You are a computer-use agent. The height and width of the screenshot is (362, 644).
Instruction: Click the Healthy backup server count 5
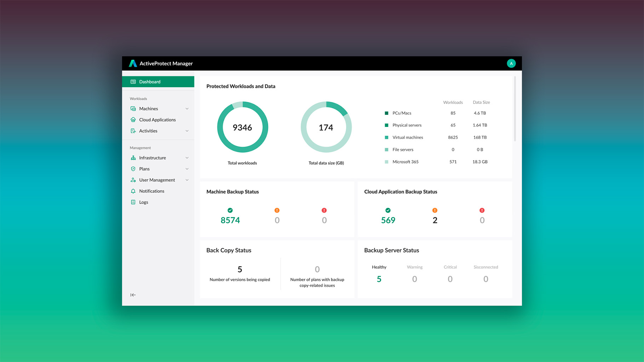(379, 279)
